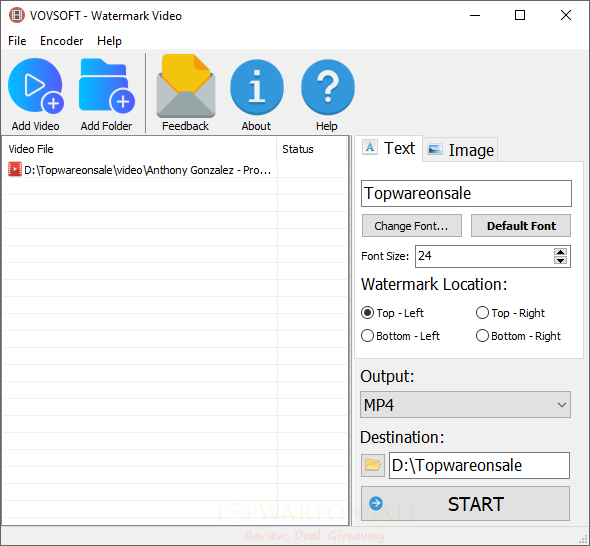Click the destination folder browse icon
The width and height of the screenshot is (590, 546).
[x=373, y=465]
